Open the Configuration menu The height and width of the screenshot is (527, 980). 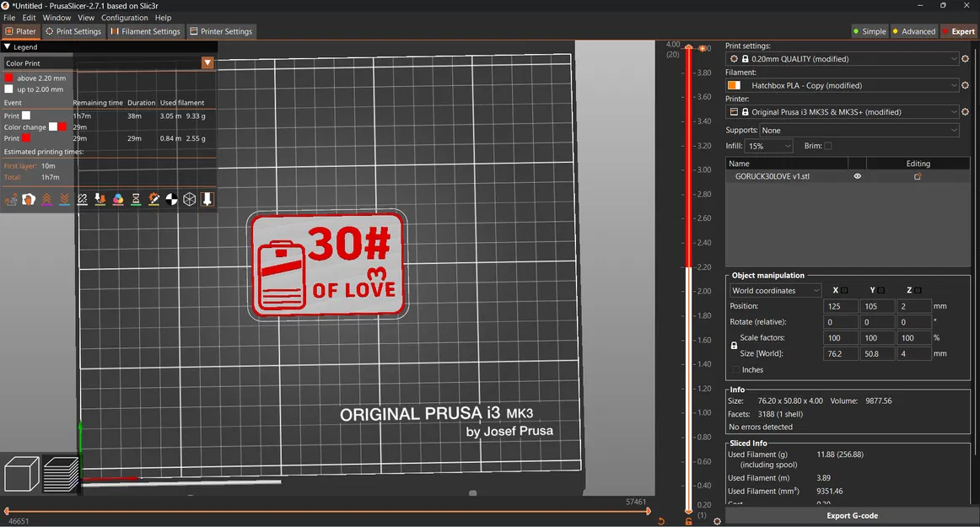pyautogui.click(x=124, y=18)
